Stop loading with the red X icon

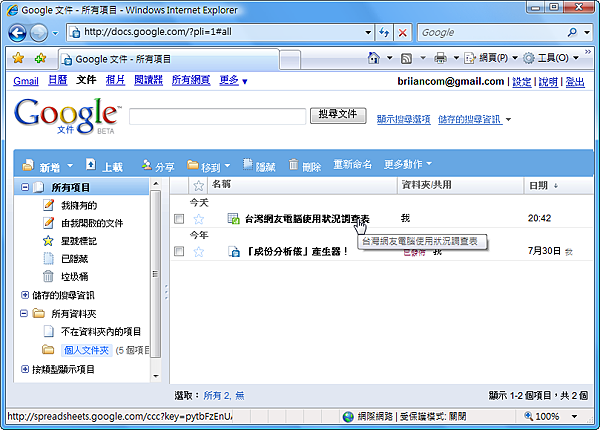(x=403, y=33)
